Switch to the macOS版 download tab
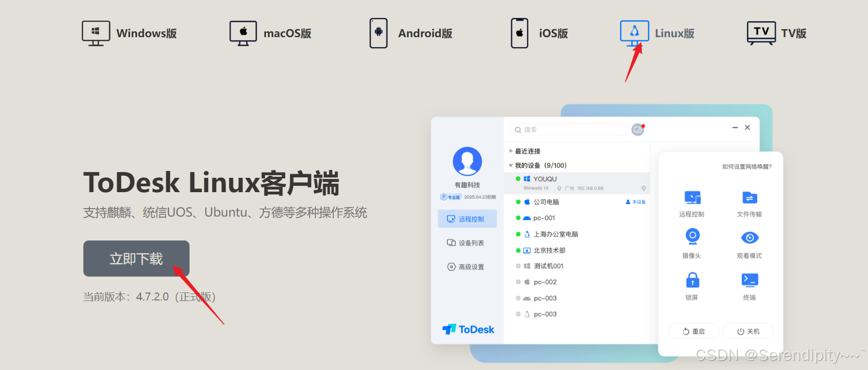This screenshot has height=370, width=868. (x=271, y=33)
